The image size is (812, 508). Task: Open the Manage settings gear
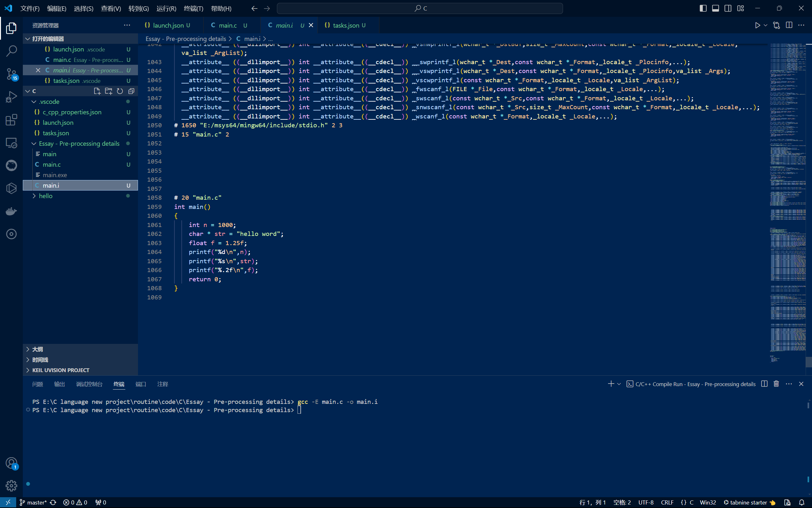pyautogui.click(x=11, y=485)
